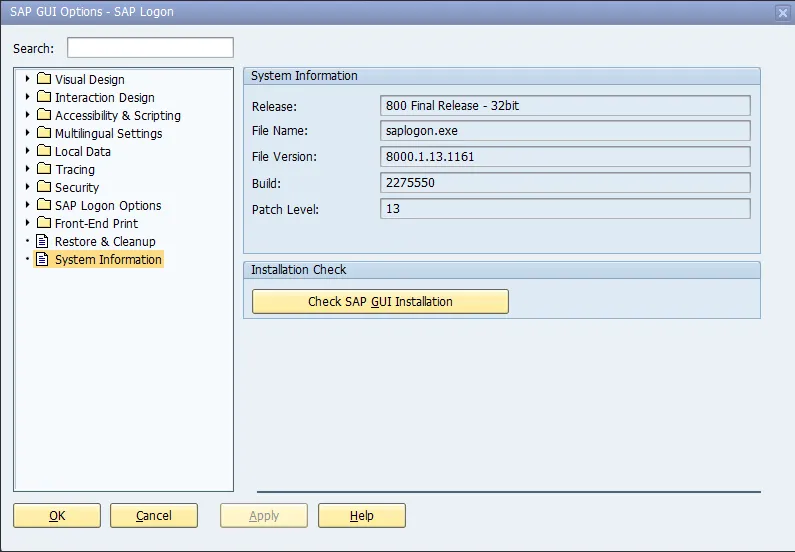This screenshot has width=795, height=552.
Task: Click the System Information document icon
Action: coord(43,259)
